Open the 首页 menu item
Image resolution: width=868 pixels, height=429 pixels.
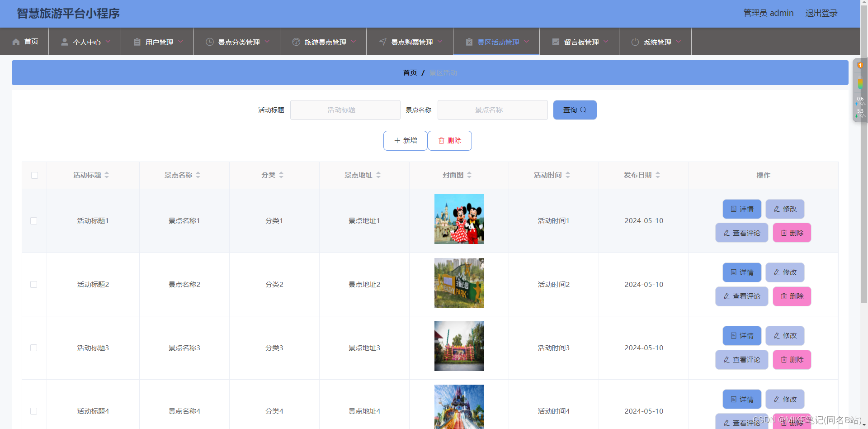(24, 42)
